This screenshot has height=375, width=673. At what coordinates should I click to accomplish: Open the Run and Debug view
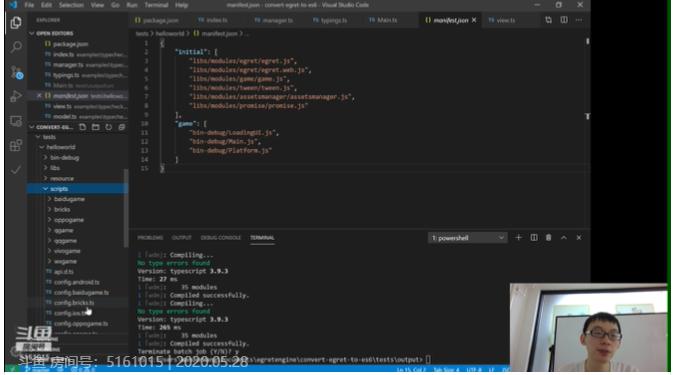[x=16, y=96]
